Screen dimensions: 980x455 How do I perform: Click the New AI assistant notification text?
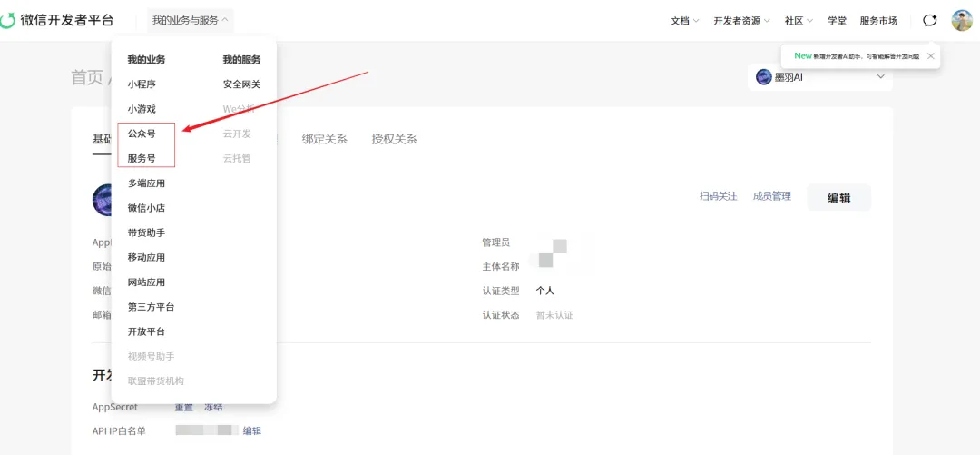(x=857, y=55)
